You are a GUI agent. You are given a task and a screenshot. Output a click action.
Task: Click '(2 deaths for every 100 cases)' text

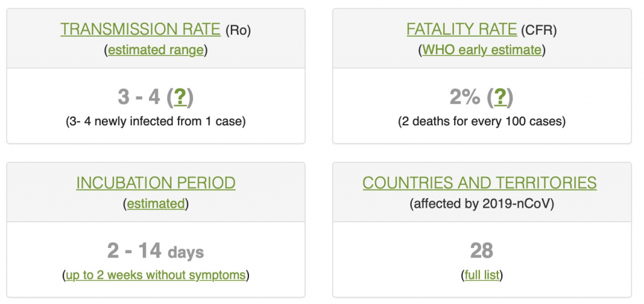(482, 121)
